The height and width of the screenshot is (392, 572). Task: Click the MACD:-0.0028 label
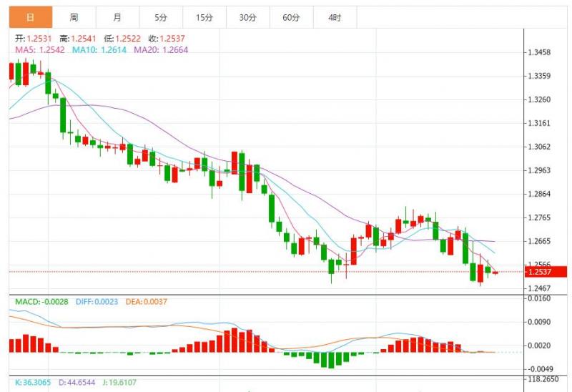pyautogui.click(x=41, y=302)
